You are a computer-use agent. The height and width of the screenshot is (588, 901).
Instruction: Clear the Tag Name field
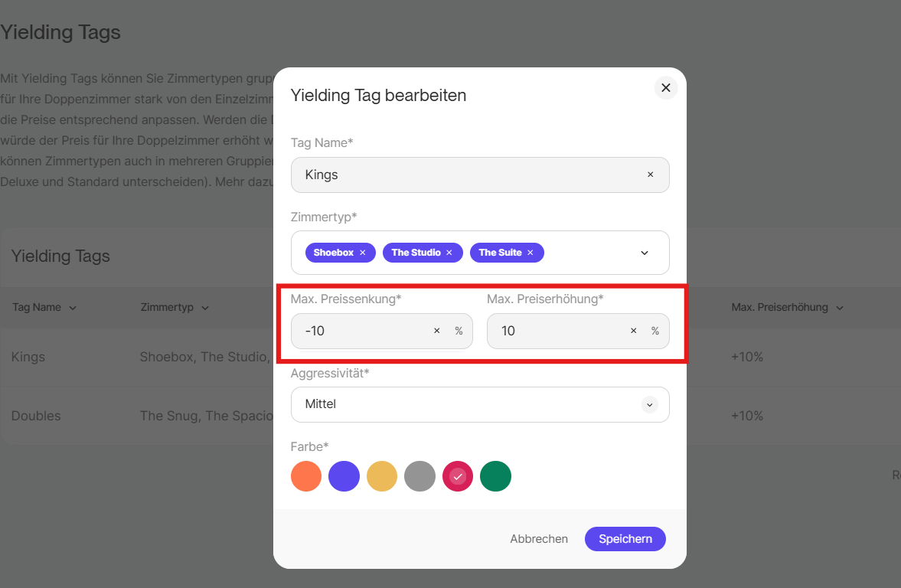650,175
